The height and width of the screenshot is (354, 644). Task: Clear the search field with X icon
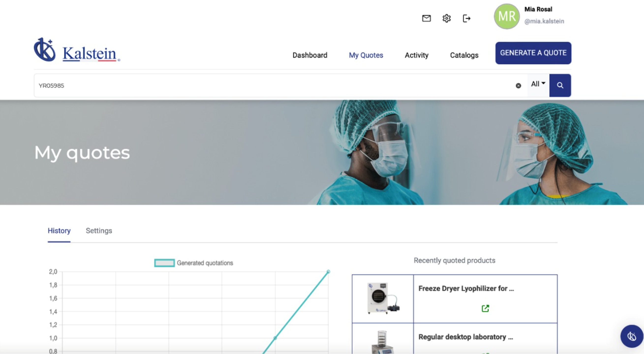[519, 86]
